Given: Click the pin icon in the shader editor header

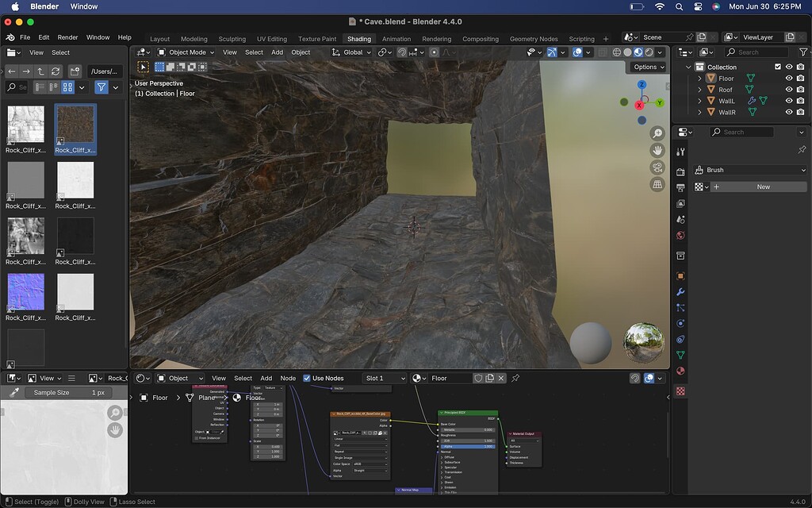Looking at the screenshot, I should 515,379.
